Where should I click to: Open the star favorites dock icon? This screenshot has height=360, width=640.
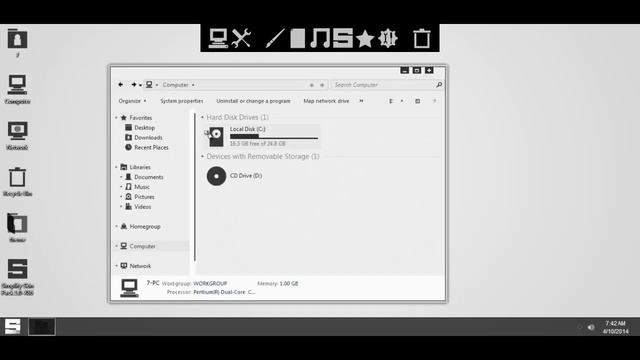coord(365,39)
